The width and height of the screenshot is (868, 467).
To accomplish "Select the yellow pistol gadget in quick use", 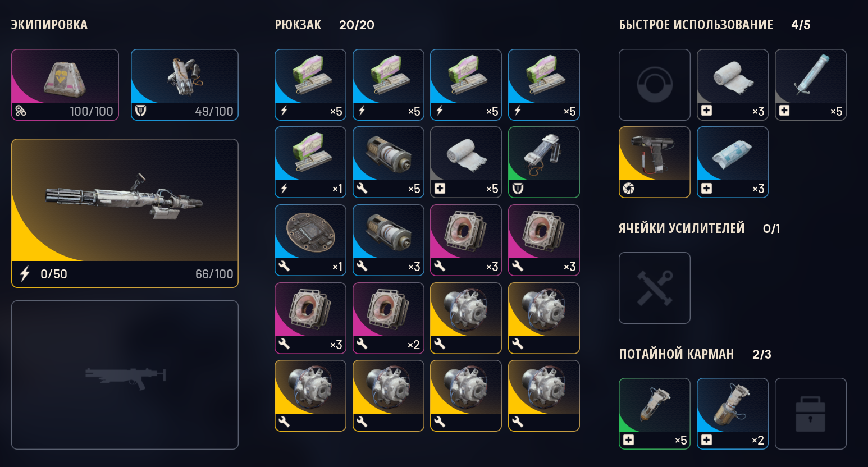I will 654,162.
